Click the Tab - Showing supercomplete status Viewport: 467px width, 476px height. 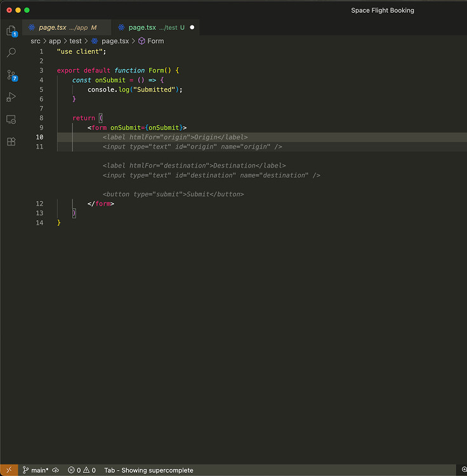148,470
